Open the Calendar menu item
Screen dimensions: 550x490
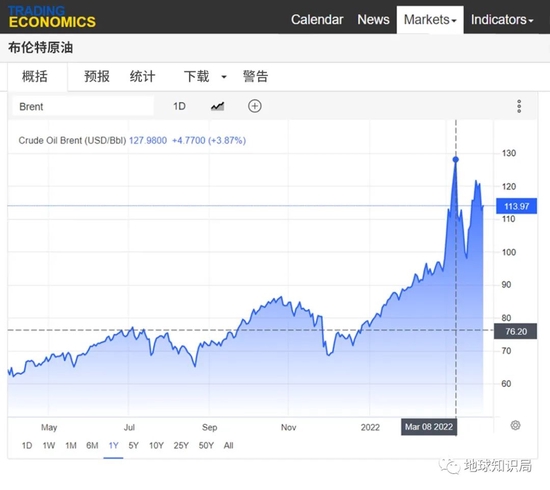317,20
